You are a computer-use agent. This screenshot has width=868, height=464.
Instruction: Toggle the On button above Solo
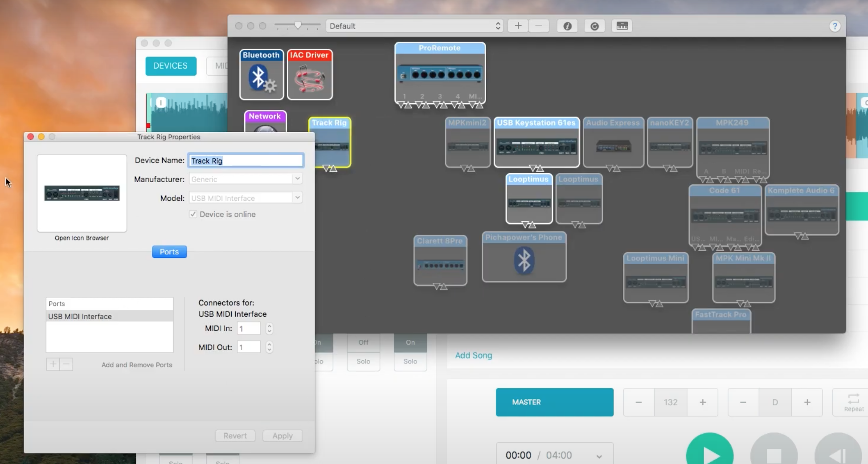pos(410,342)
